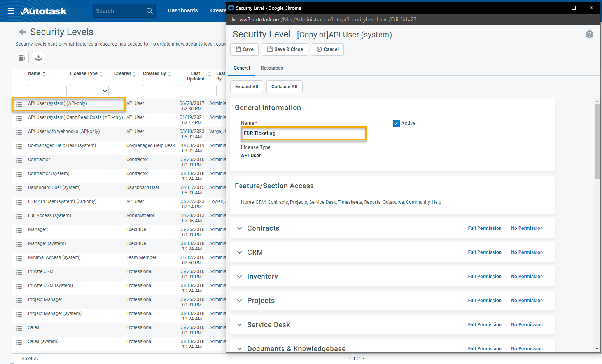Click Save & Close button
The height and width of the screenshot is (364, 602).
[285, 49]
